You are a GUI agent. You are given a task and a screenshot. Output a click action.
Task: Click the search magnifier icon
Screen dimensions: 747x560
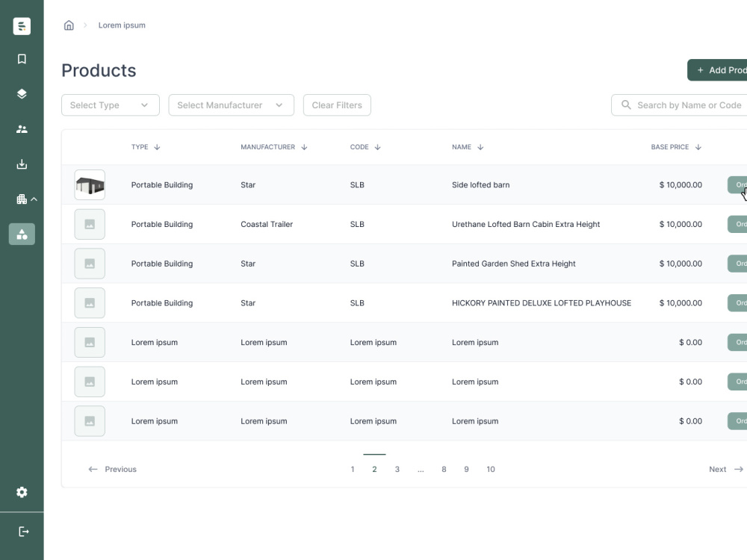[x=626, y=105]
